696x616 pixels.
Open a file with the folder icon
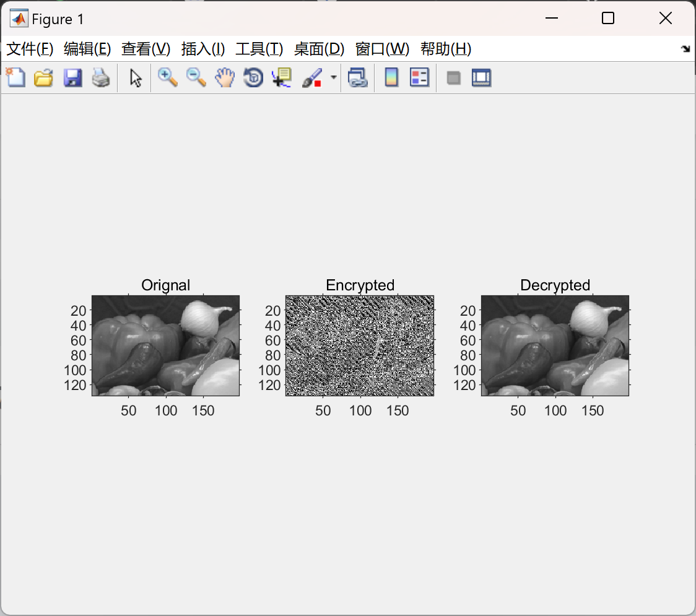click(43, 77)
